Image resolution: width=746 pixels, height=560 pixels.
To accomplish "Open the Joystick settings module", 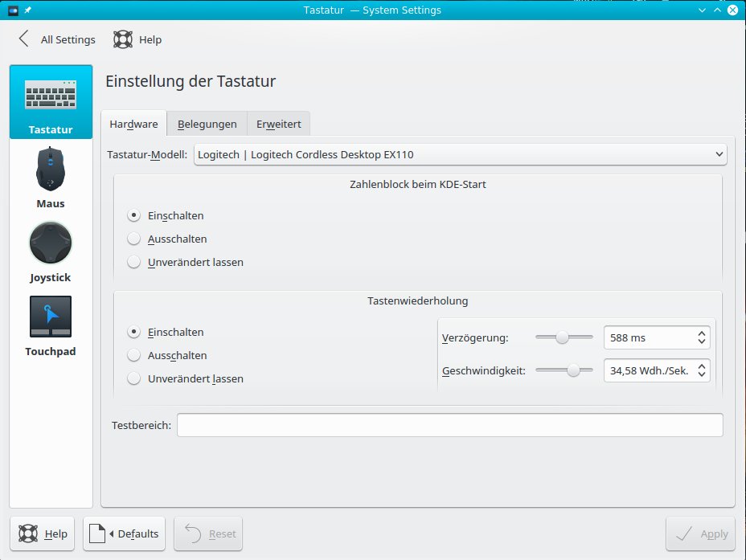I will point(51,252).
